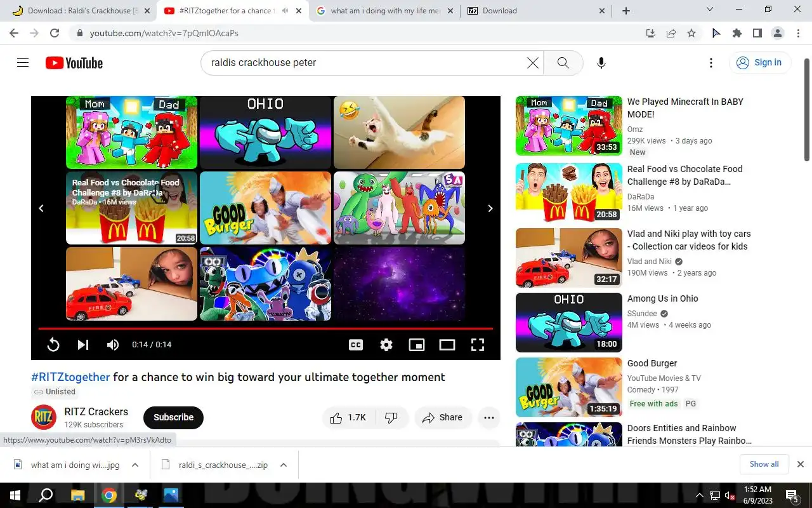
Task: Click the address bar URL
Action: [164, 33]
